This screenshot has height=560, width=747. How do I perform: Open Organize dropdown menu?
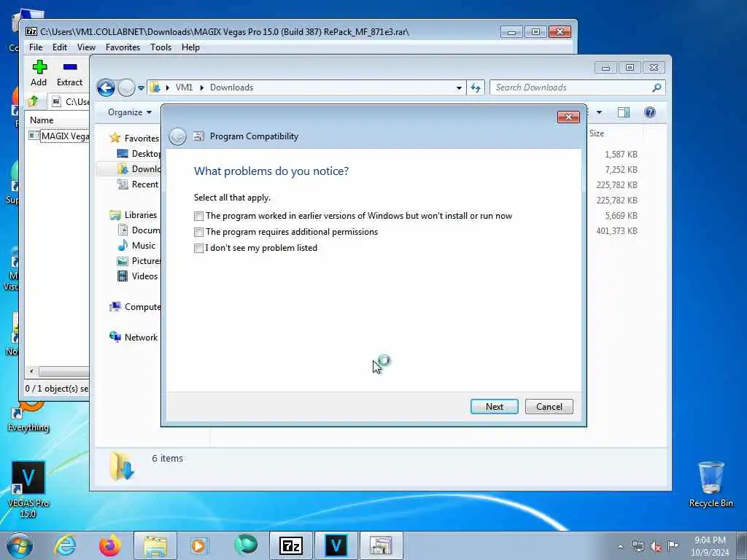point(130,112)
